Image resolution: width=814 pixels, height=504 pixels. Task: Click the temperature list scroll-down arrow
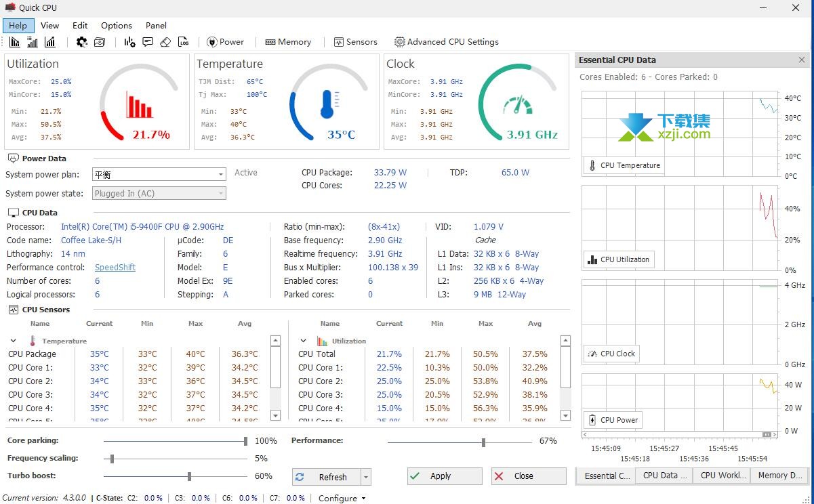pos(275,415)
